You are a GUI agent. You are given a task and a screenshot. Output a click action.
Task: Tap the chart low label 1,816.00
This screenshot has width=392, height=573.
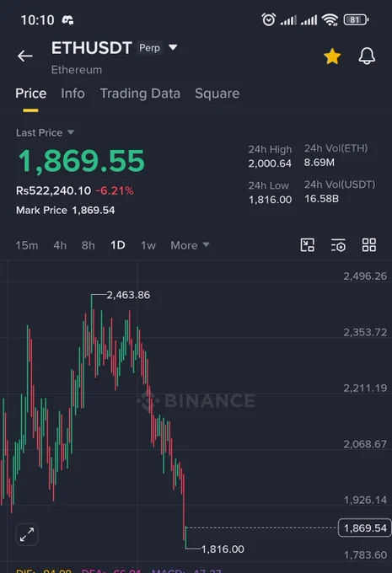(x=223, y=549)
